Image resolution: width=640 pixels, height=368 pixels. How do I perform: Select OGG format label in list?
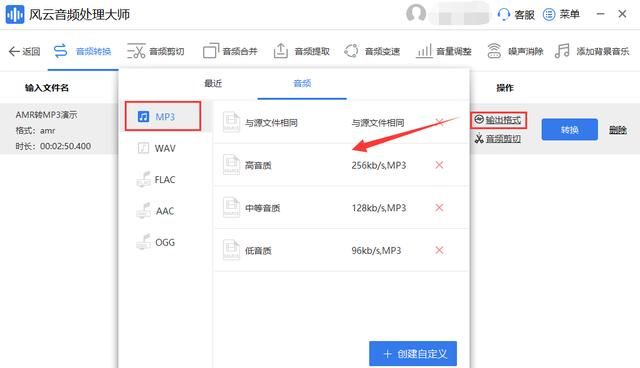coord(165,242)
